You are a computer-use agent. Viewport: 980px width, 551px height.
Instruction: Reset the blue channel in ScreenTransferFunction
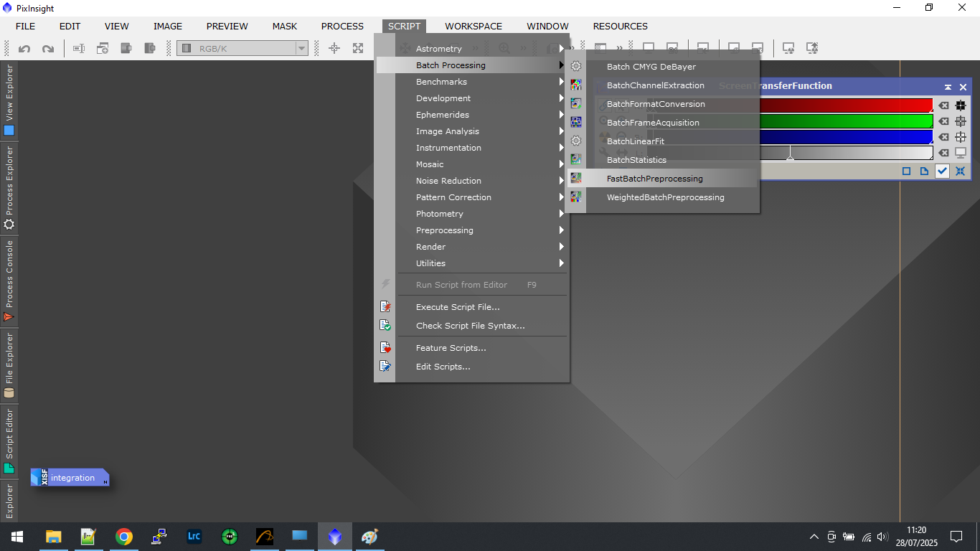click(x=943, y=137)
